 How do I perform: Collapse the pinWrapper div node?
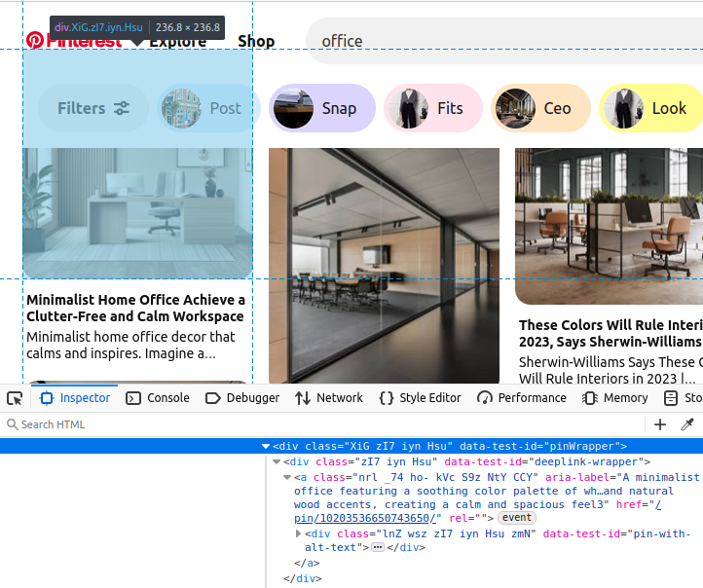pos(266,446)
